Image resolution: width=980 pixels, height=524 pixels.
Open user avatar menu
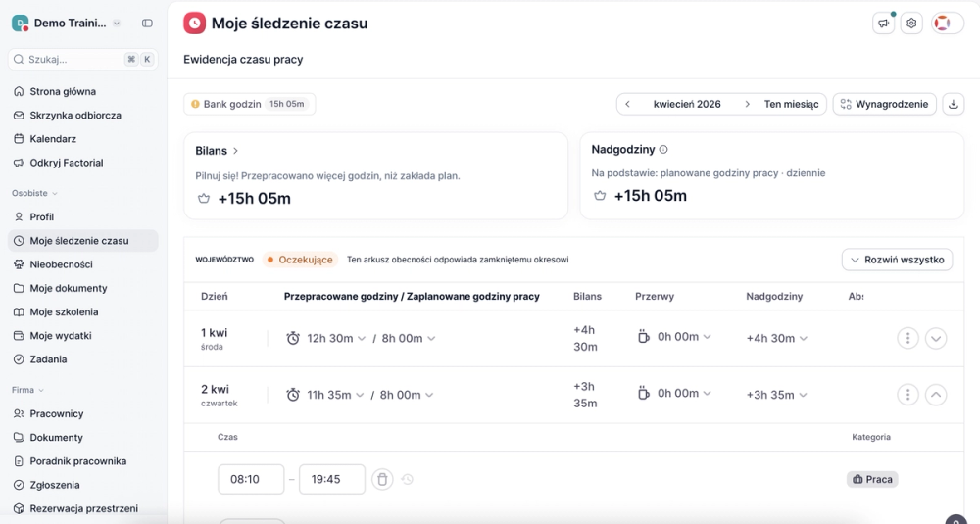coord(947,24)
